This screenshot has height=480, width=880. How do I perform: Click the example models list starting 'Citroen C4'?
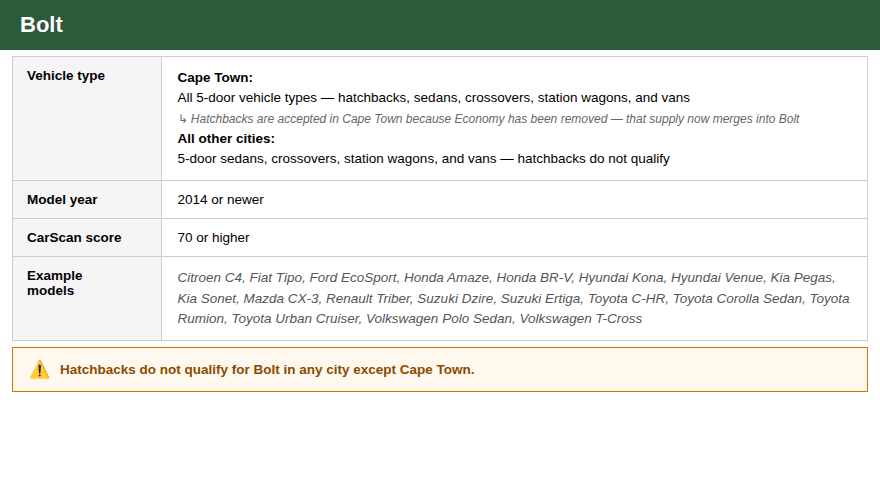tap(513, 298)
